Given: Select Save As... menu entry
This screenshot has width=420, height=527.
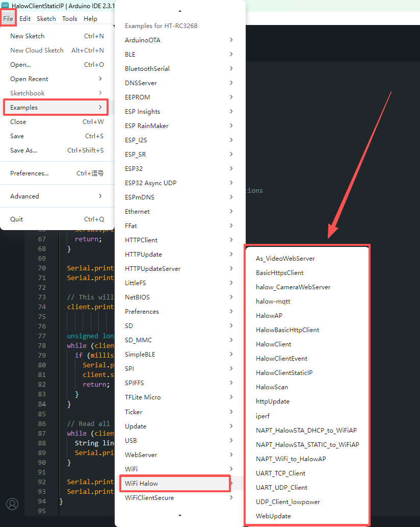Looking at the screenshot, I should coord(57,150).
